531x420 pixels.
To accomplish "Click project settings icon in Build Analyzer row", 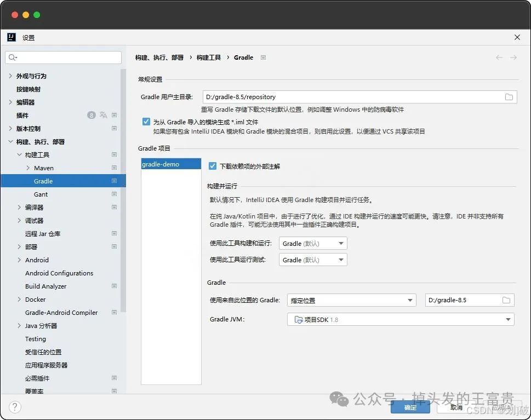I will click(115, 286).
